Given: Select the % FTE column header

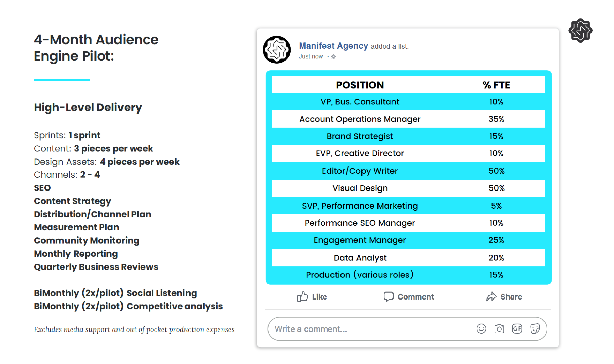Looking at the screenshot, I should (x=496, y=85).
